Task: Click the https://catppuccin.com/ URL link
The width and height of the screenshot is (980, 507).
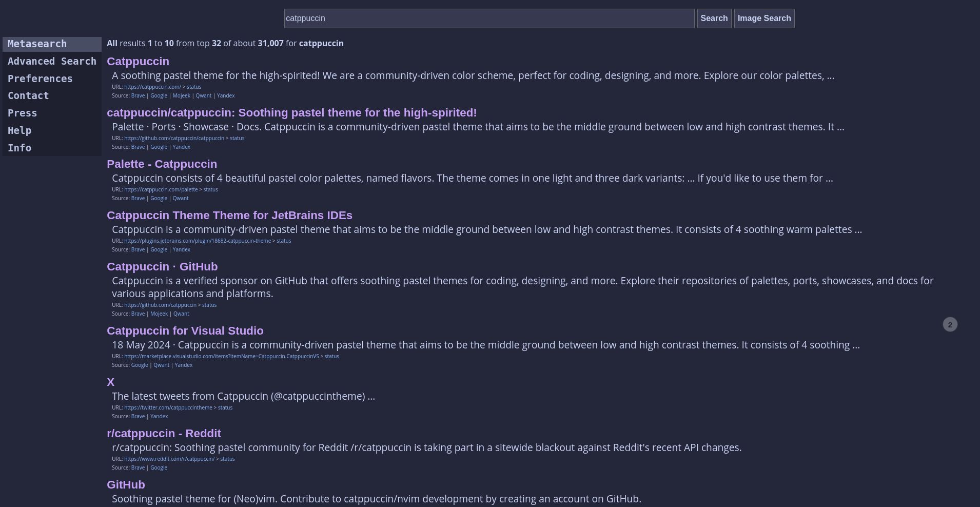Action: pos(152,87)
